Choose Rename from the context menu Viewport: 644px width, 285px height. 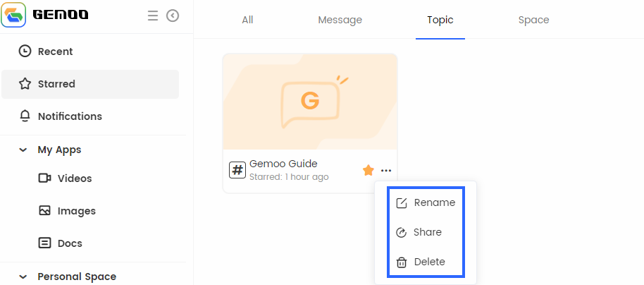pyautogui.click(x=426, y=202)
